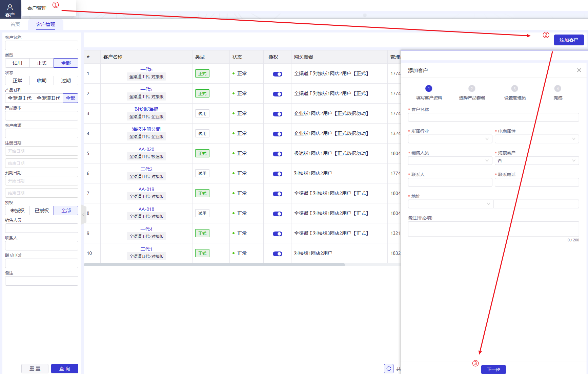Image resolution: width=588 pixels, height=374 pixels.
Task: Select 全渠道Ⅰ代 product series
Action: pos(20,98)
